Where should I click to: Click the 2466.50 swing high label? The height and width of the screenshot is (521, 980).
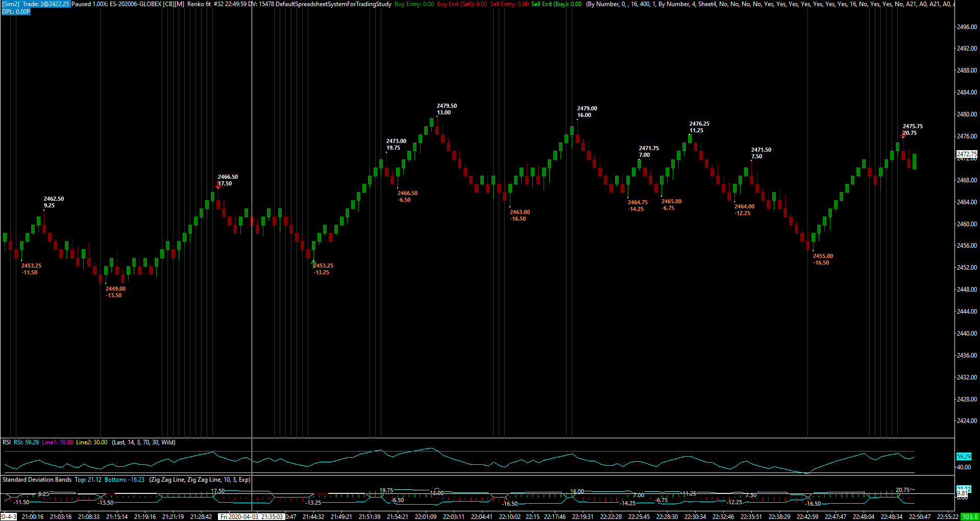tap(228, 177)
